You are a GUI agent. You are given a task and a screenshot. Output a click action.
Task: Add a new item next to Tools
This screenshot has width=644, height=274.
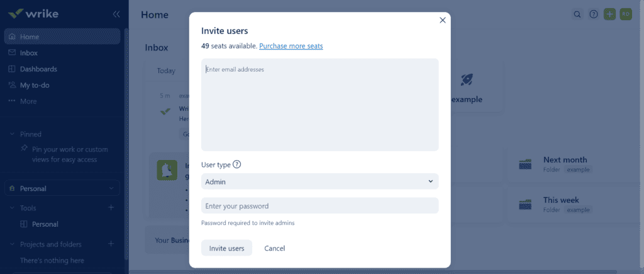point(111,208)
